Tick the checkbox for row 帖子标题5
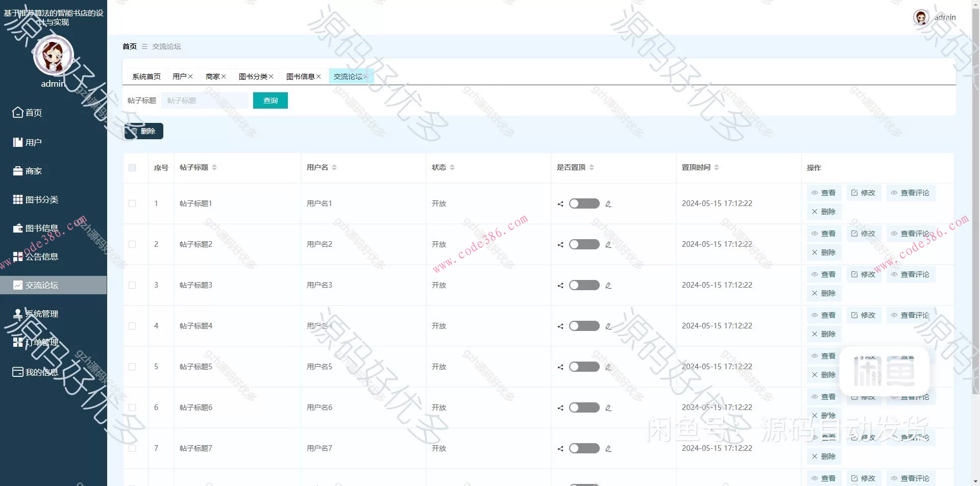 click(x=132, y=367)
